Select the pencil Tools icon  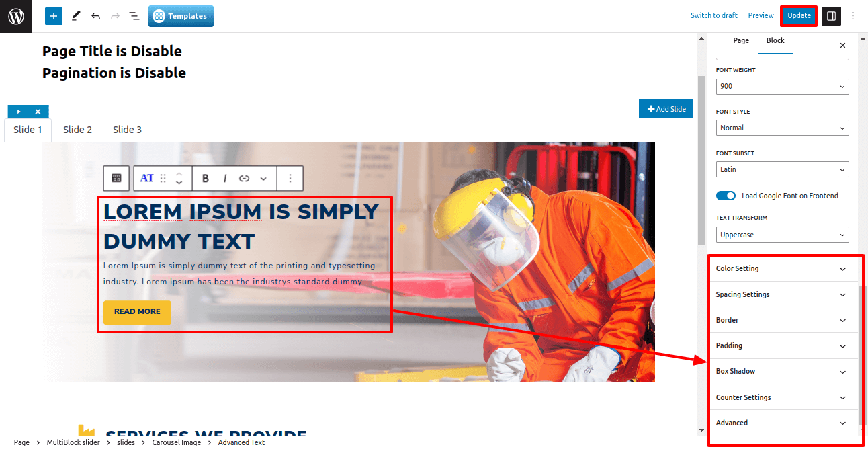coord(76,15)
